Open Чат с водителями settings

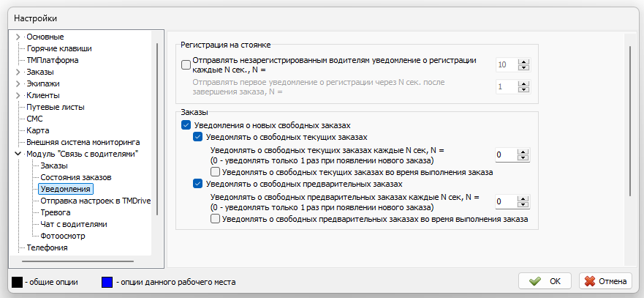tap(74, 224)
